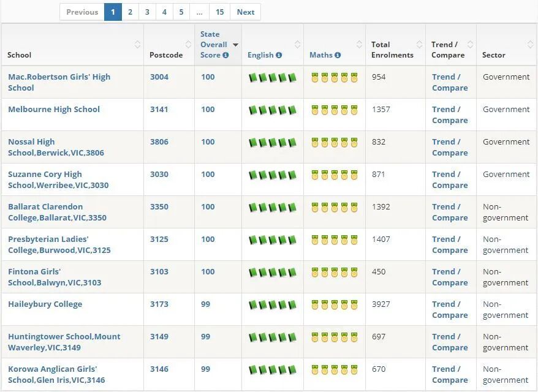This screenshot has width=538, height=392.
Task: Open Mac.Robertson Girls' High School link
Action: click(59, 82)
